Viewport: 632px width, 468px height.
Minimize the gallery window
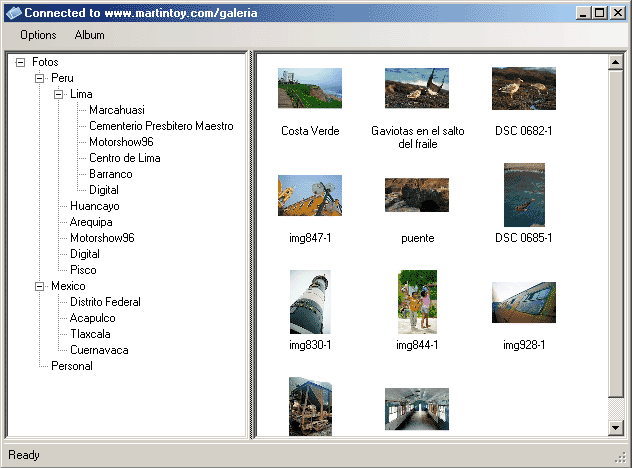(582, 13)
